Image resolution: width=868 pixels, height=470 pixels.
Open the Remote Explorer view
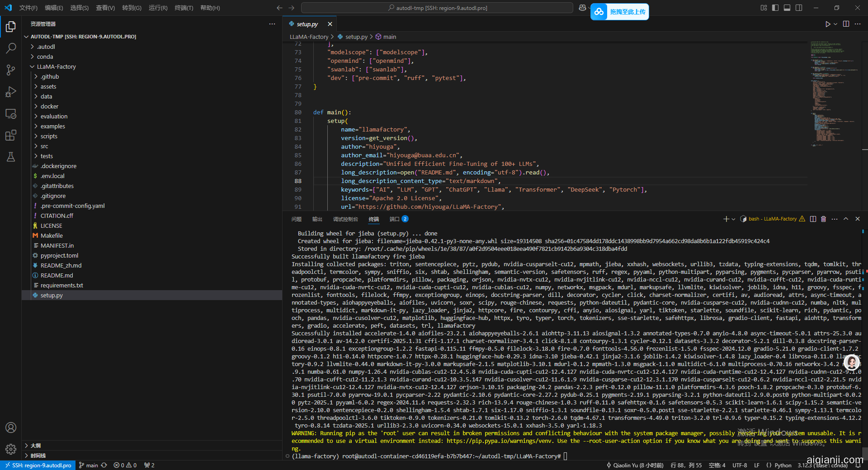coord(11,114)
